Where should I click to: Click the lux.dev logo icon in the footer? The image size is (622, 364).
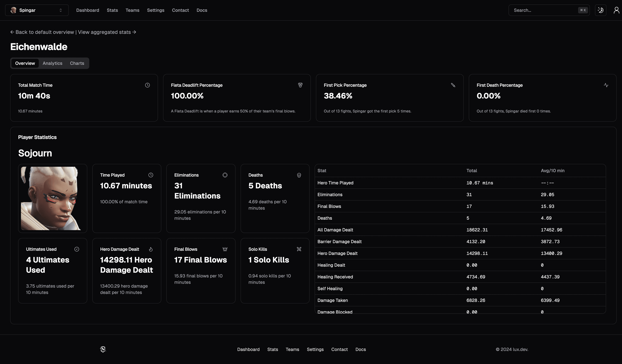tap(103, 349)
